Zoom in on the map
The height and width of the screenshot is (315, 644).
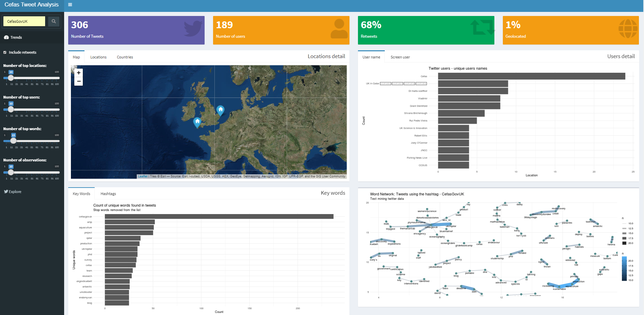(x=79, y=73)
